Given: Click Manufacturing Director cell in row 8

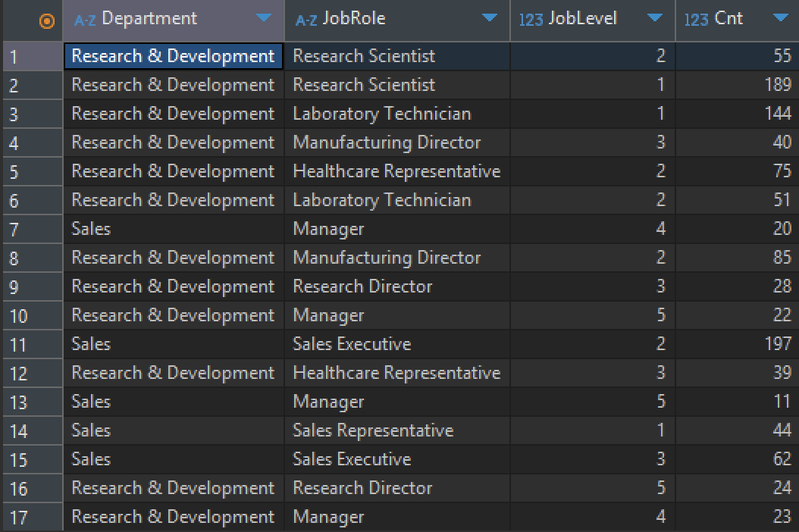Looking at the screenshot, I should click(x=397, y=258).
